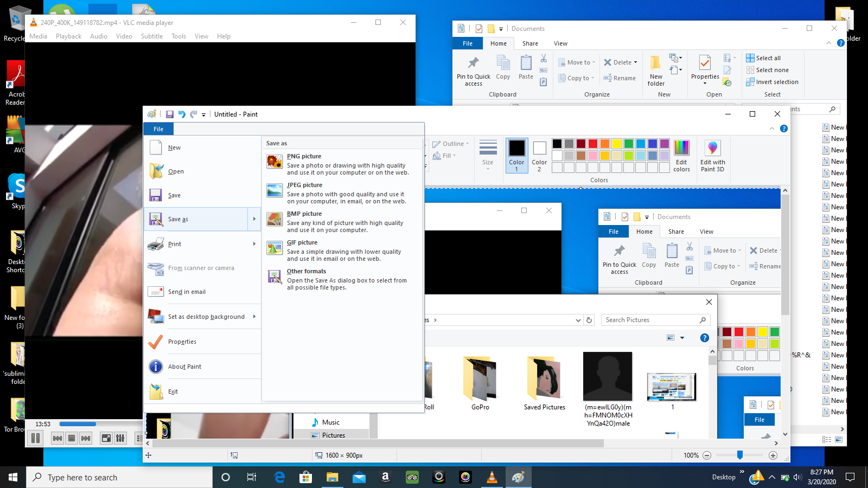Image resolution: width=868 pixels, height=488 pixels.
Task: Open VLC extended settings equalizer icon
Action: tap(120, 438)
